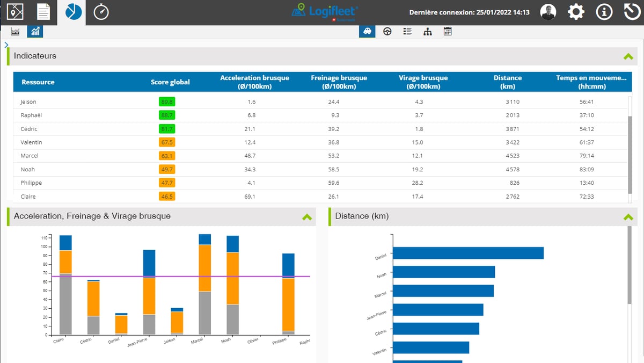Viewport: 644px width, 363px height.
Task: Toggle the bar chart view on
Action: coord(34,31)
